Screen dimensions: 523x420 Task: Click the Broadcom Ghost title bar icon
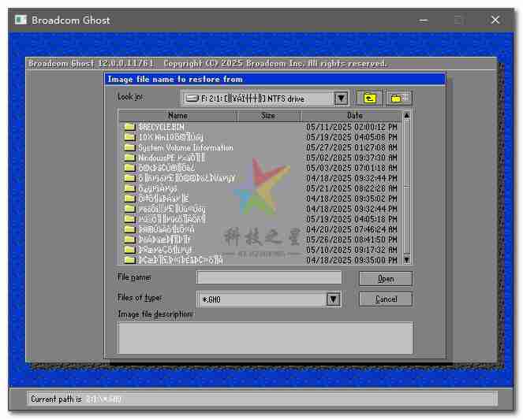(x=21, y=20)
